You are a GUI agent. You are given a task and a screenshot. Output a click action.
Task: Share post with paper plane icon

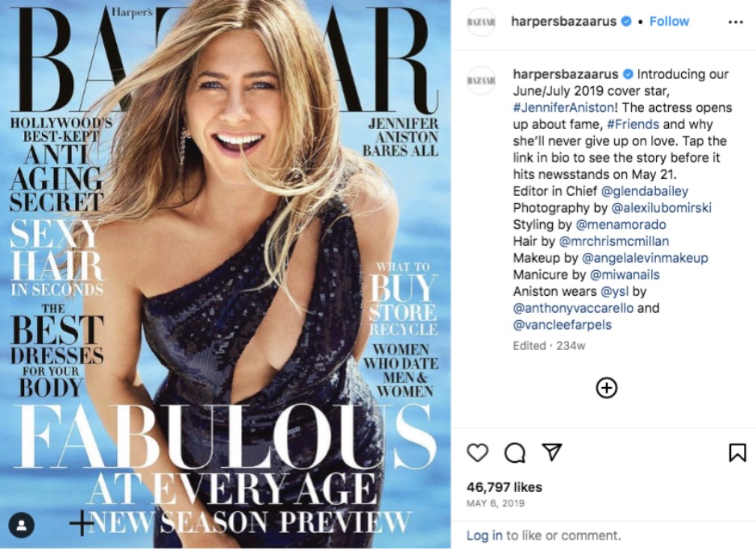(x=551, y=452)
